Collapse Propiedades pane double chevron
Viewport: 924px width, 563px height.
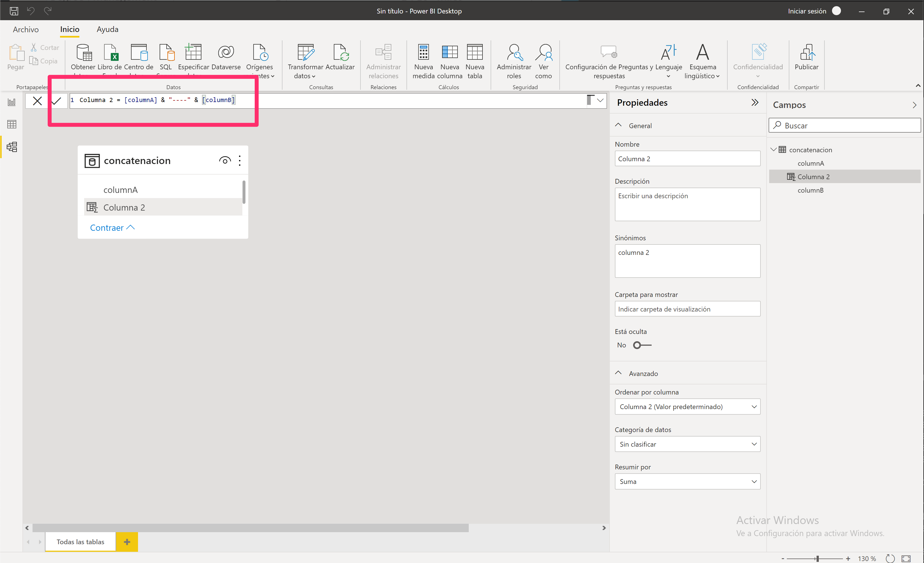click(x=755, y=102)
